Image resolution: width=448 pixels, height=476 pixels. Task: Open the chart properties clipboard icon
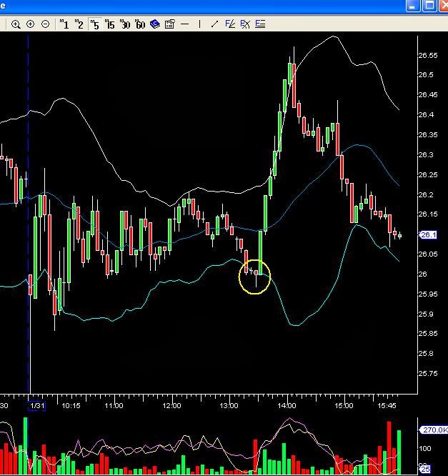pyautogui.click(x=169, y=24)
